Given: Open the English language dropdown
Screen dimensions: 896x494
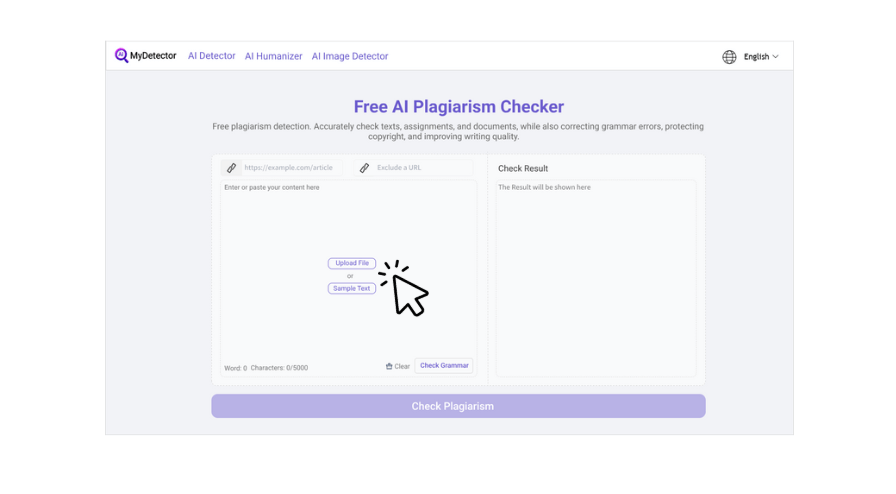Looking at the screenshot, I should click(x=757, y=57).
